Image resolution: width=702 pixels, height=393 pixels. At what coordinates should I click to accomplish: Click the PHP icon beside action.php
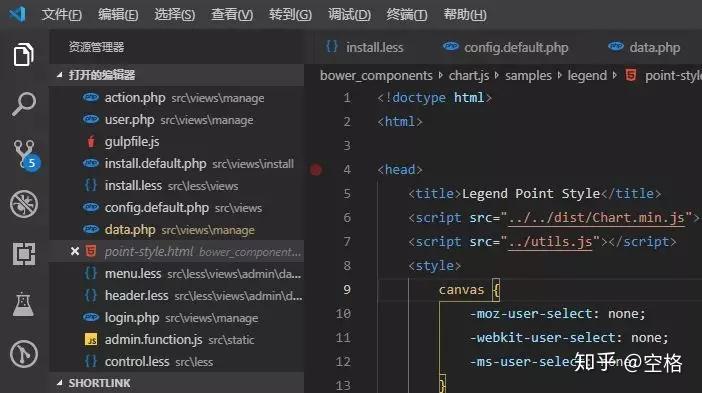91,97
